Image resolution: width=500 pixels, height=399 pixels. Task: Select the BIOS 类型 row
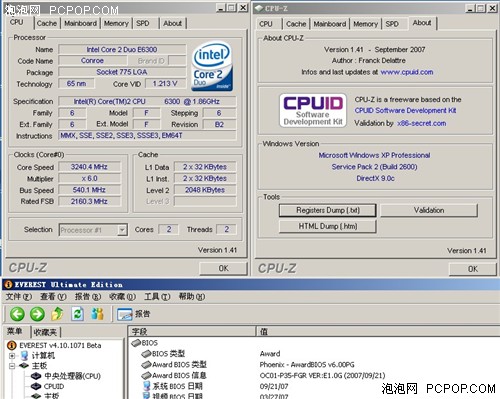(163, 354)
